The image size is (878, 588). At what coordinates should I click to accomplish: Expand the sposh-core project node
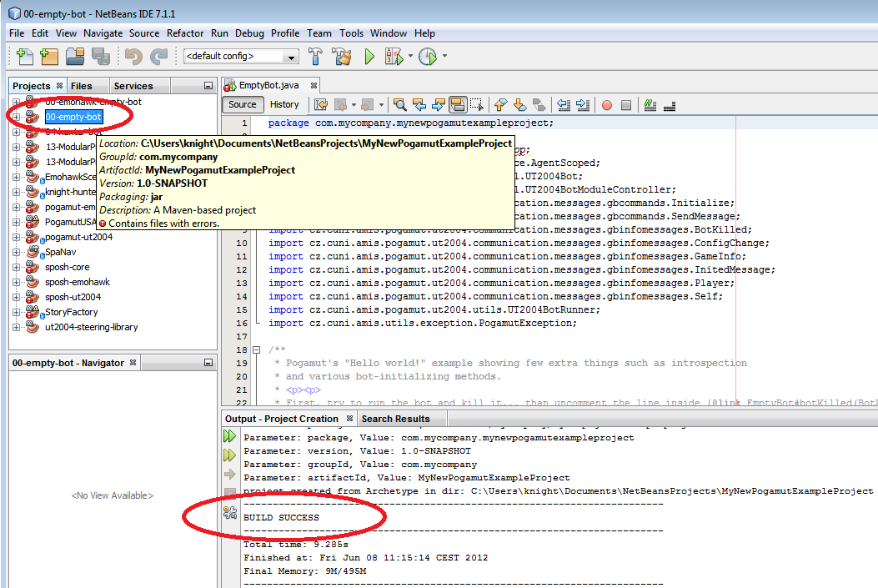coord(16,268)
